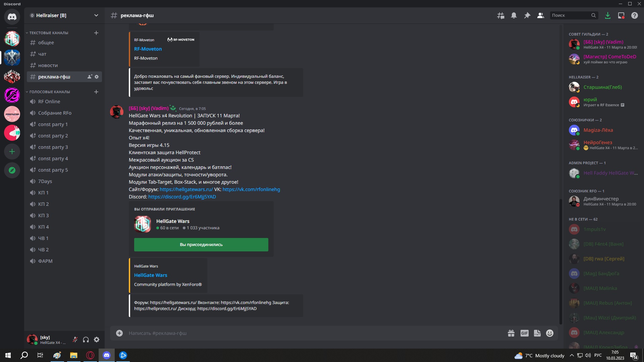
Task: Focus the Написать #реклама-гфш message field
Action: [315, 333]
